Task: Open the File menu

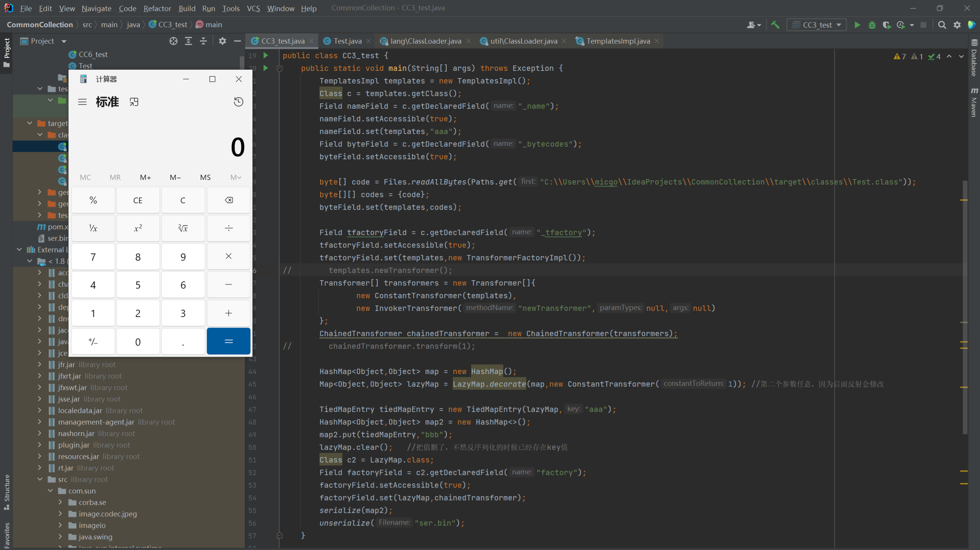Action: pyautogui.click(x=26, y=8)
